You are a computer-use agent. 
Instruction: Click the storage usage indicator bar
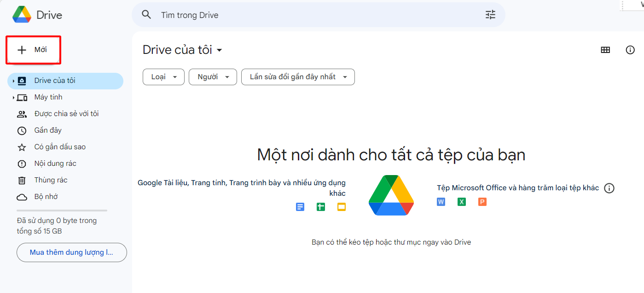(x=61, y=211)
